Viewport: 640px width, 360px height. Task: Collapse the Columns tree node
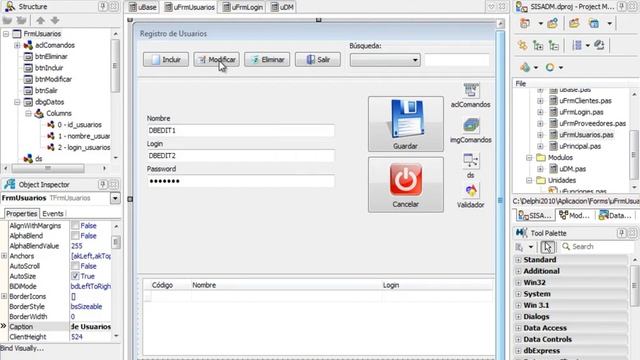pyautogui.click(x=28, y=113)
